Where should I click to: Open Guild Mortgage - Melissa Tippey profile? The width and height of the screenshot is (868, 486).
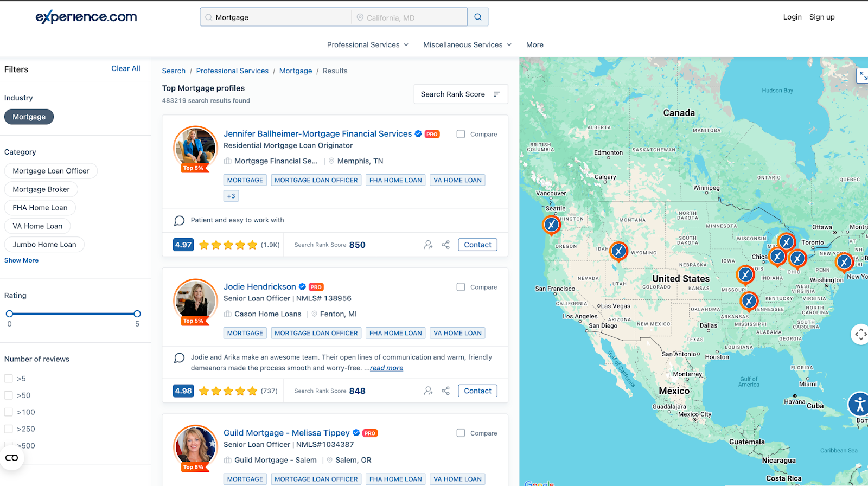(286, 433)
